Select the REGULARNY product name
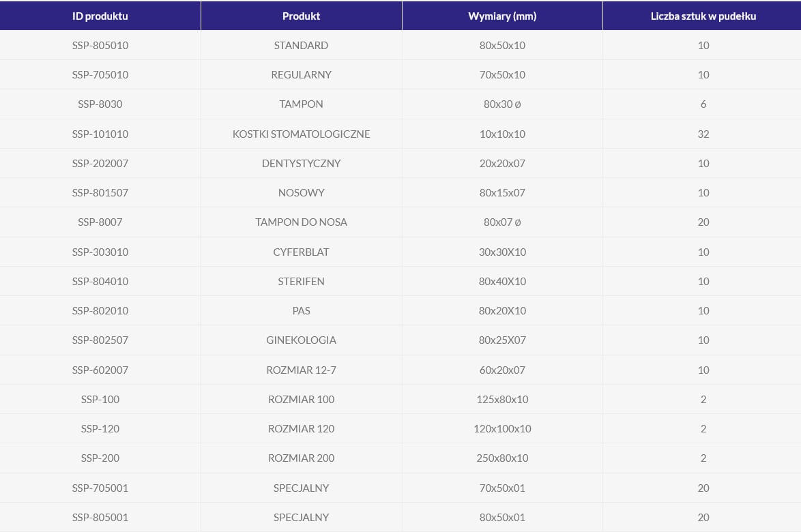 tap(301, 75)
